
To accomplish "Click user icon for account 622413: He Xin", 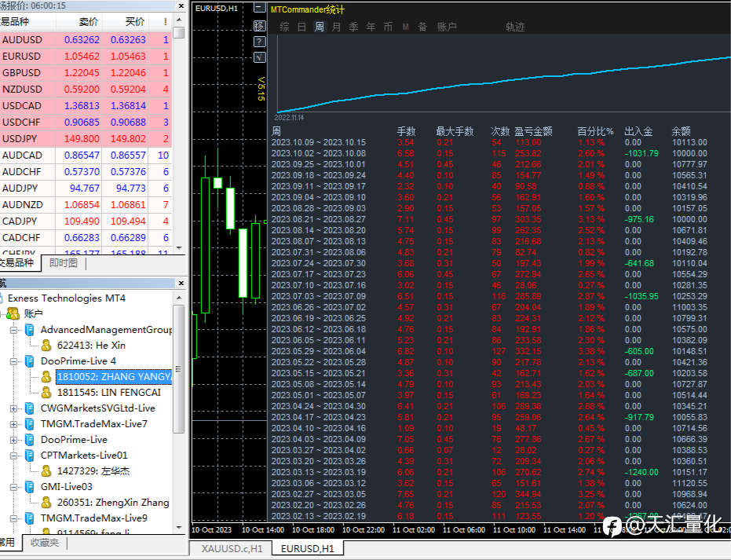I will click(x=46, y=346).
